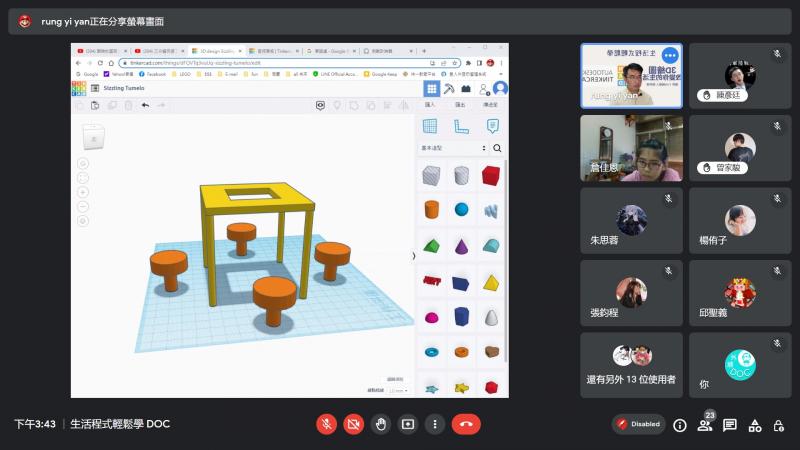This screenshot has width=800, height=450.
Task: Click the Tinkercad undo arrow
Action: coord(145,106)
